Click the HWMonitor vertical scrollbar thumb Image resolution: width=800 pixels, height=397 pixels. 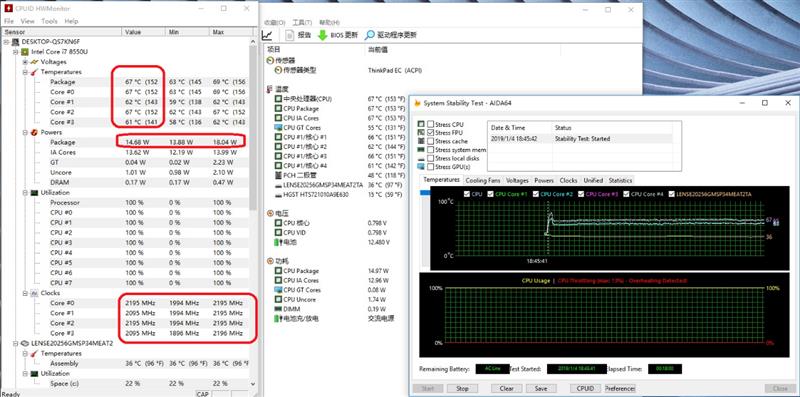(x=253, y=128)
